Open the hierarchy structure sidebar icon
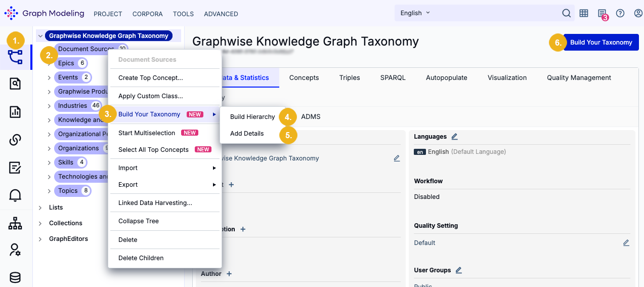Viewport: 644px width, 287px height. tap(16, 223)
